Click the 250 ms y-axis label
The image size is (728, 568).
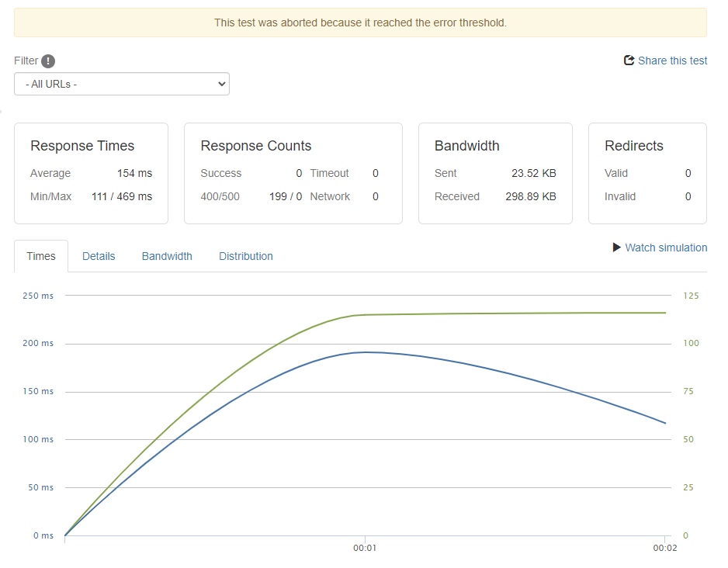(x=38, y=296)
